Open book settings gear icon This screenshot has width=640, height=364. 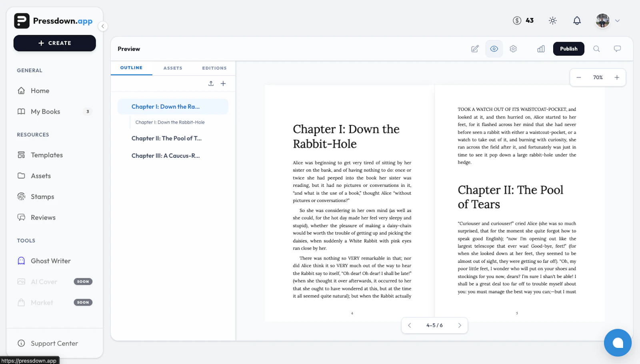[513, 49]
